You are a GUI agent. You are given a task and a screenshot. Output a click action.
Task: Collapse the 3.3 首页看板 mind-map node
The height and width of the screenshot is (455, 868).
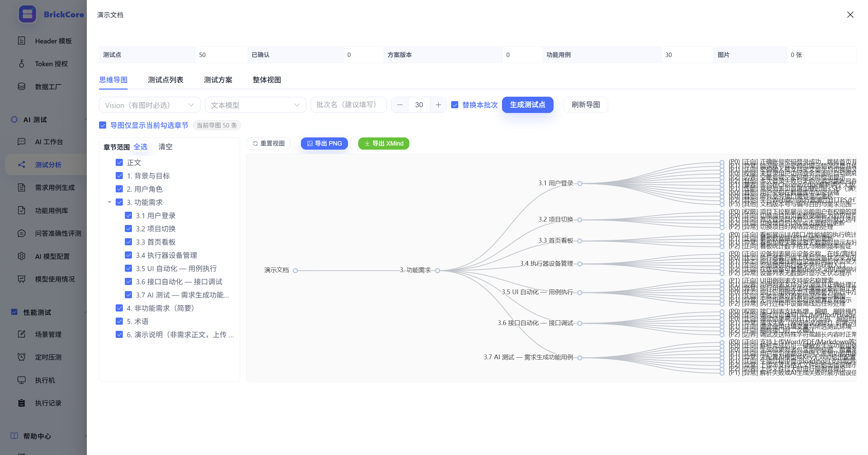pos(580,241)
